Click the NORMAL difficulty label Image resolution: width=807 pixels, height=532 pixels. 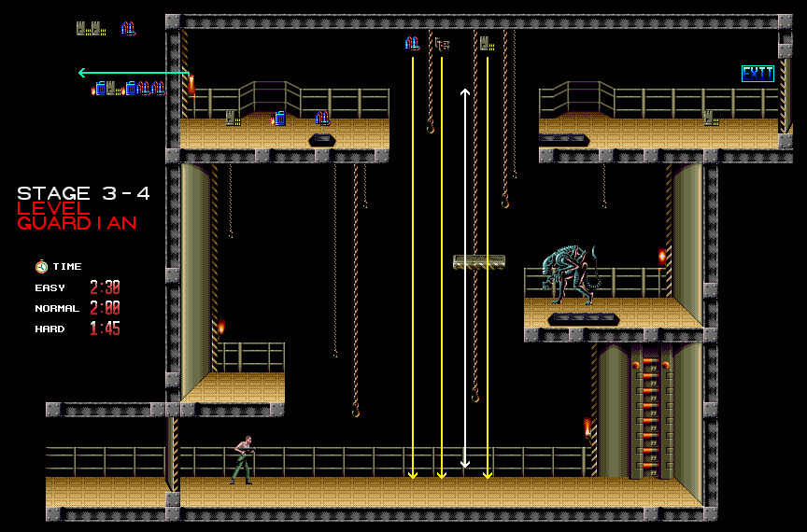[x=57, y=309]
